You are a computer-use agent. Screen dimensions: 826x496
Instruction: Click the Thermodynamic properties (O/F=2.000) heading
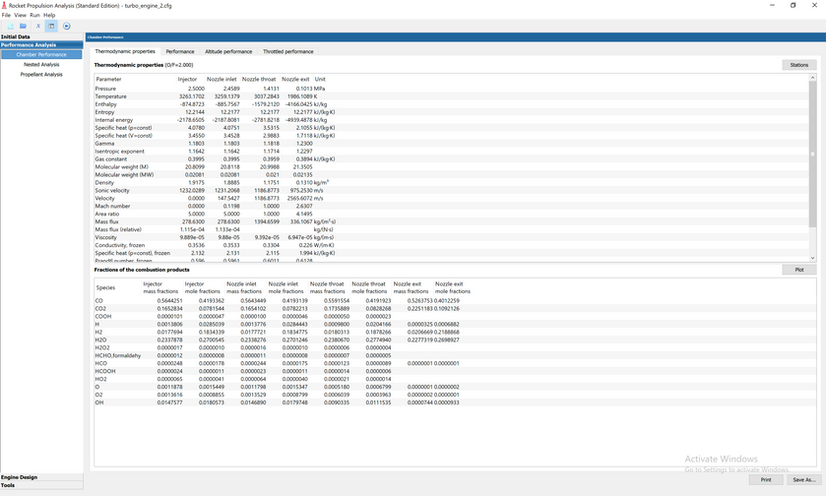point(143,65)
